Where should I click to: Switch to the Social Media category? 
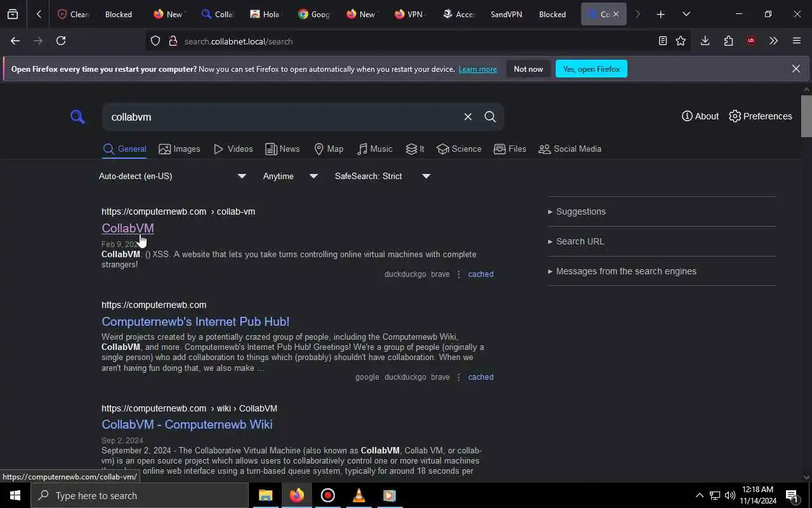coord(570,149)
